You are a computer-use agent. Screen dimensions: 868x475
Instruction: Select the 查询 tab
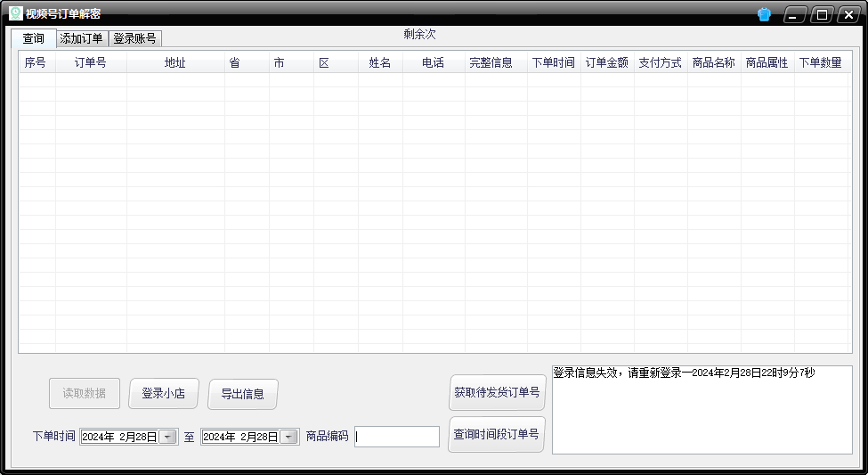(x=33, y=38)
